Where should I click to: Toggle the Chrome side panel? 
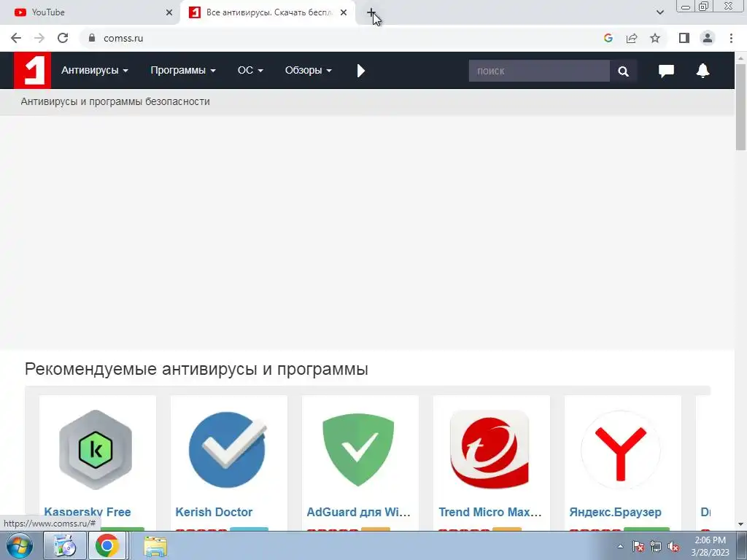[x=684, y=38]
